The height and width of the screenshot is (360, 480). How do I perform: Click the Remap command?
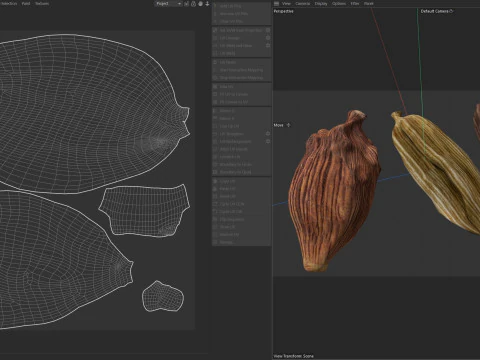pos(241,242)
